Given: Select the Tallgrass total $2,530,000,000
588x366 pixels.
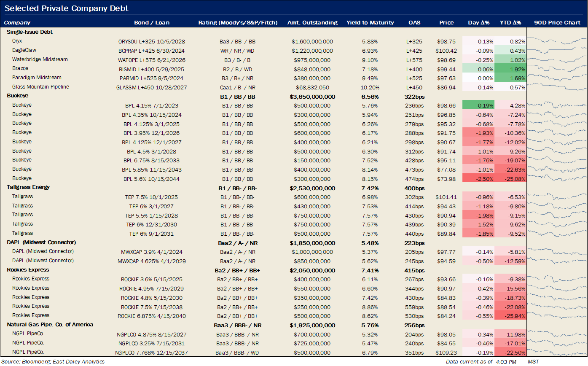Looking at the screenshot, I should 312,188.
